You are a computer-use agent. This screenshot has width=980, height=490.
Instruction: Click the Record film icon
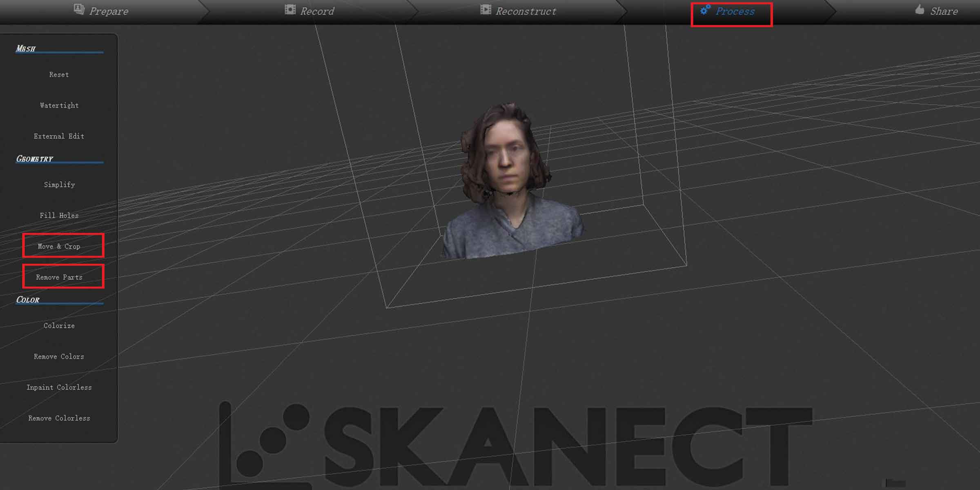(x=290, y=9)
